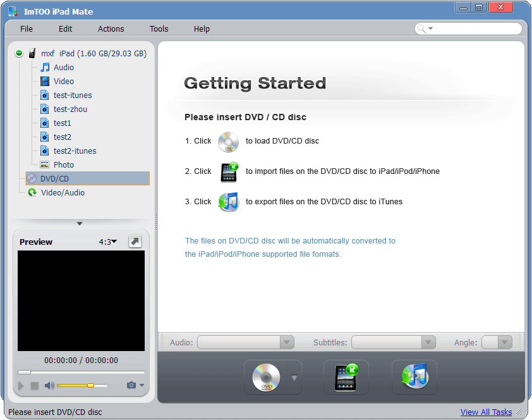
Task: Adjust the volume slider
Action: coord(82,385)
